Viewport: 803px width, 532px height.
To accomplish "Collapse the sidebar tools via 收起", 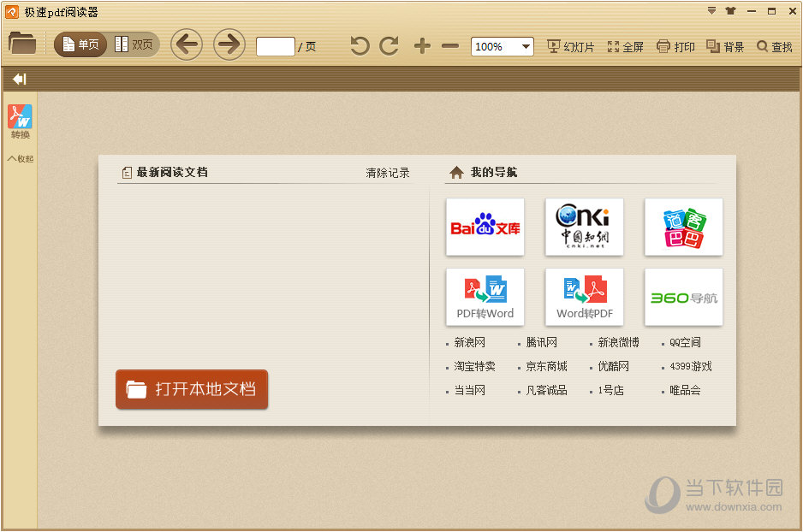I will (21, 158).
